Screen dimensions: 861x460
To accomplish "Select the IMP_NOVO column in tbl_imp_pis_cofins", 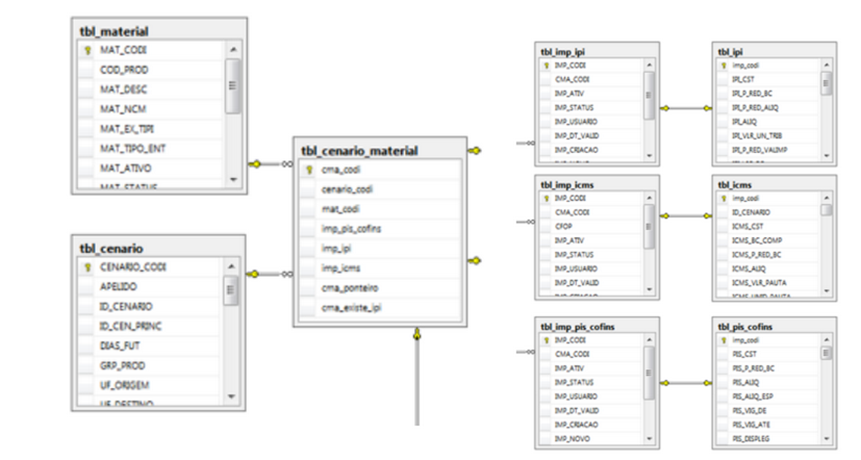I will (590, 439).
